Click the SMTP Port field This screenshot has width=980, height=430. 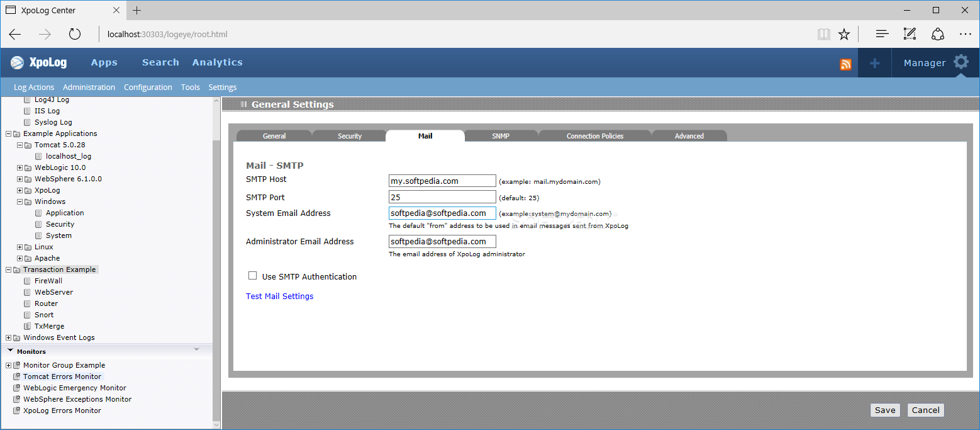pyautogui.click(x=442, y=197)
